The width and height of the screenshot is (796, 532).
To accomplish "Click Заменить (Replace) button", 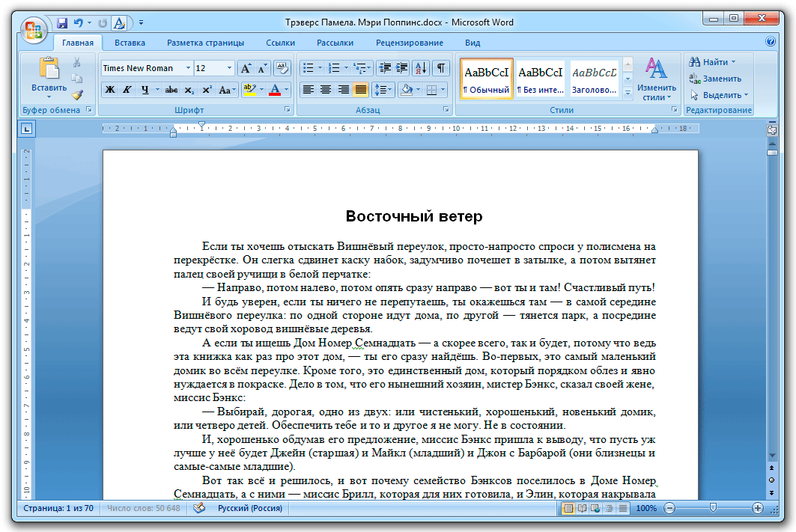I will [x=715, y=79].
